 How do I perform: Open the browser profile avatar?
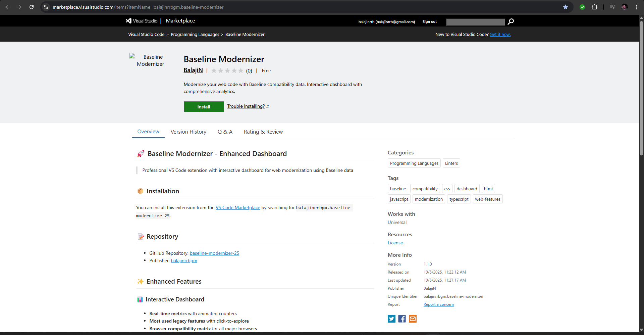[x=625, y=7]
